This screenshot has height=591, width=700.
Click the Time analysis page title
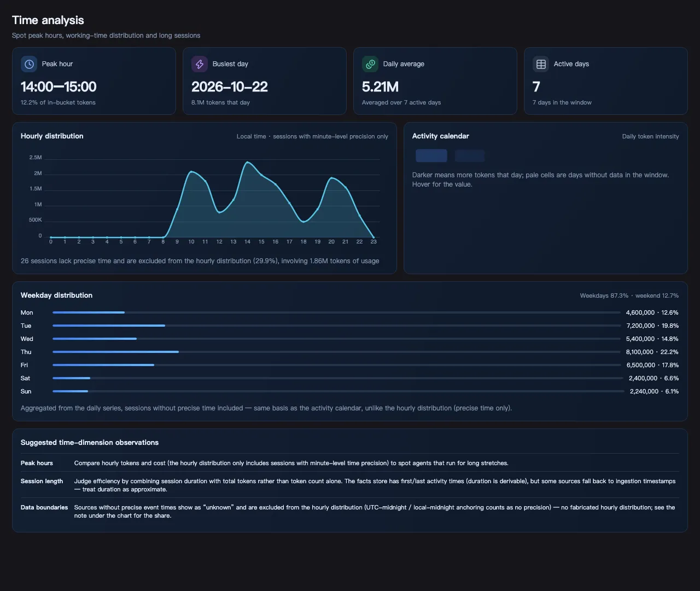[48, 20]
